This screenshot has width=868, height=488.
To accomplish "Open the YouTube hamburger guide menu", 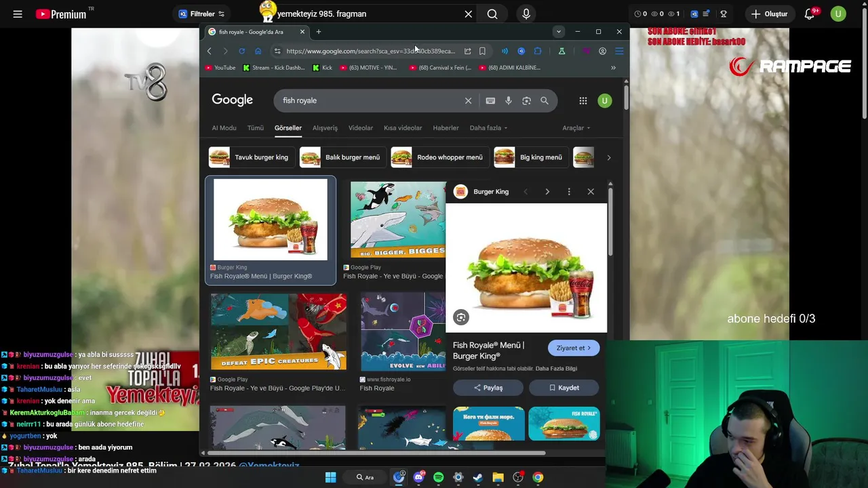I will click(x=18, y=14).
